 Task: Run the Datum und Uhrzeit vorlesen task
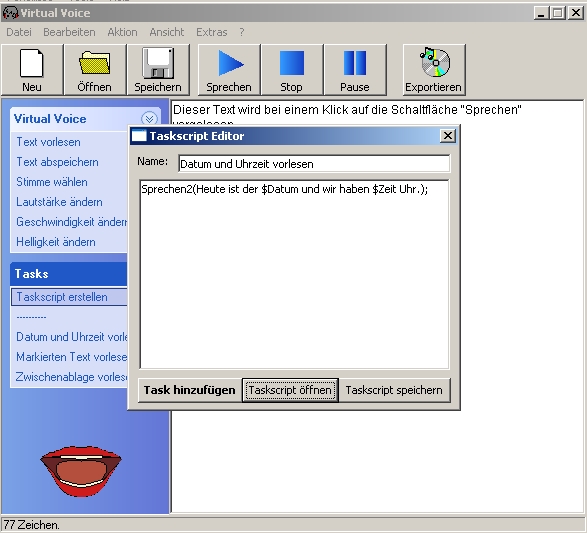coord(72,337)
